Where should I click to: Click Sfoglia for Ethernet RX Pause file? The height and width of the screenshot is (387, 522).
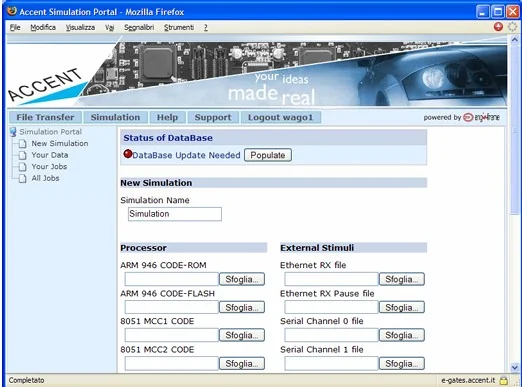(x=402, y=307)
